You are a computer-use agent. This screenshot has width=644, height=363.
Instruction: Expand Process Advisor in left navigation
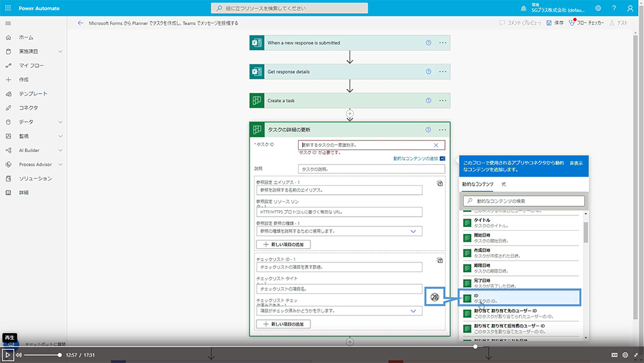[x=61, y=164]
